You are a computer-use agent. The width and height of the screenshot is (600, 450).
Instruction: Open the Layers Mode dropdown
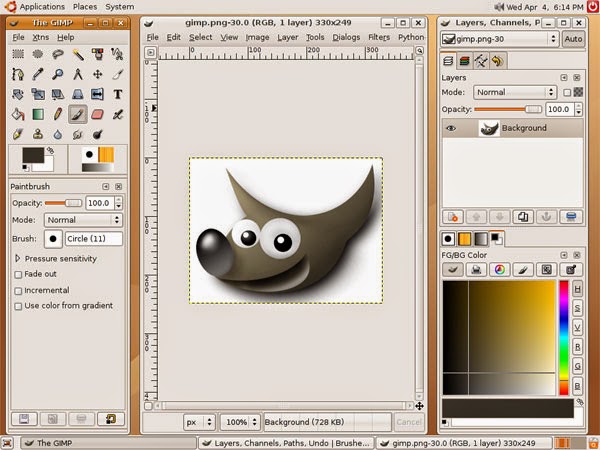pos(514,92)
